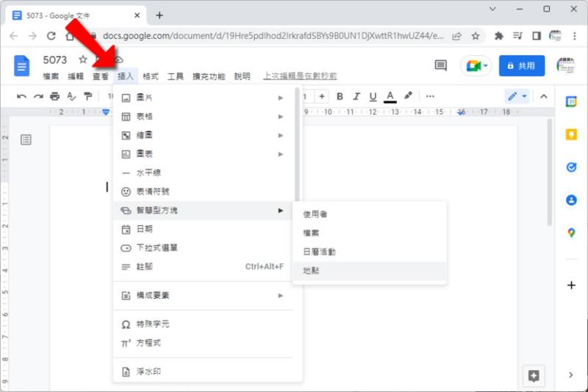Open the 擴充功能 menu
Viewport: 588px width, 392px height.
coord(209,76)
